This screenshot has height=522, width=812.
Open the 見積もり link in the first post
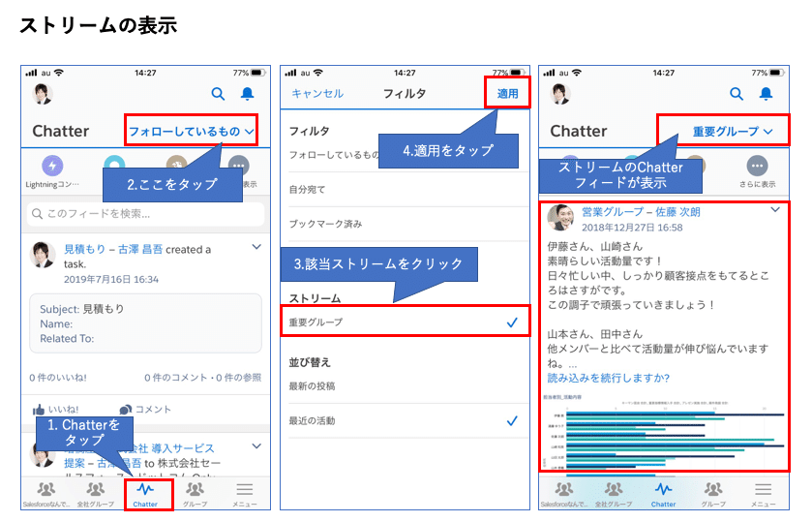pos(84,249)
